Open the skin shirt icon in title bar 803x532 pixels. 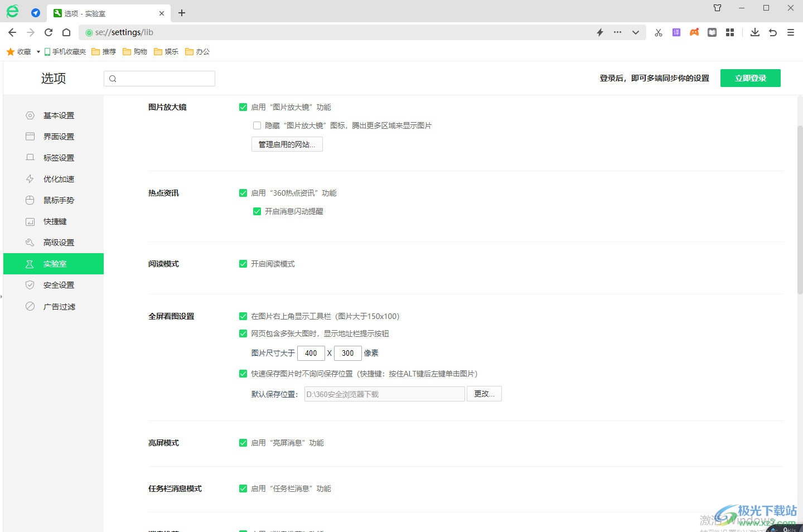coord(718,8)
